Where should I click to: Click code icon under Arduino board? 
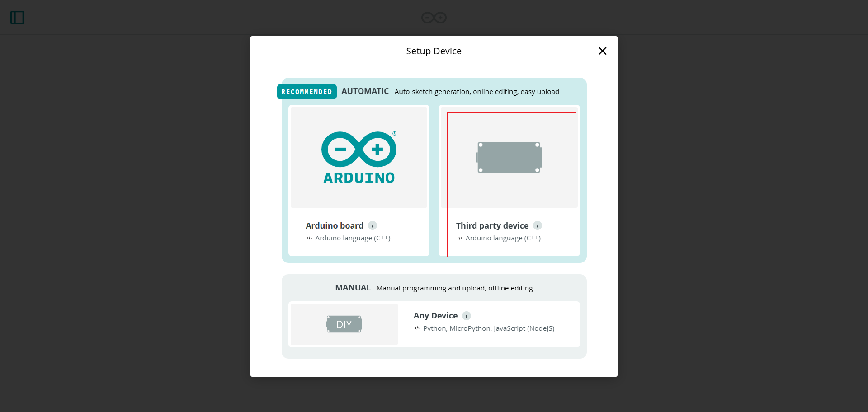point(309,238)
